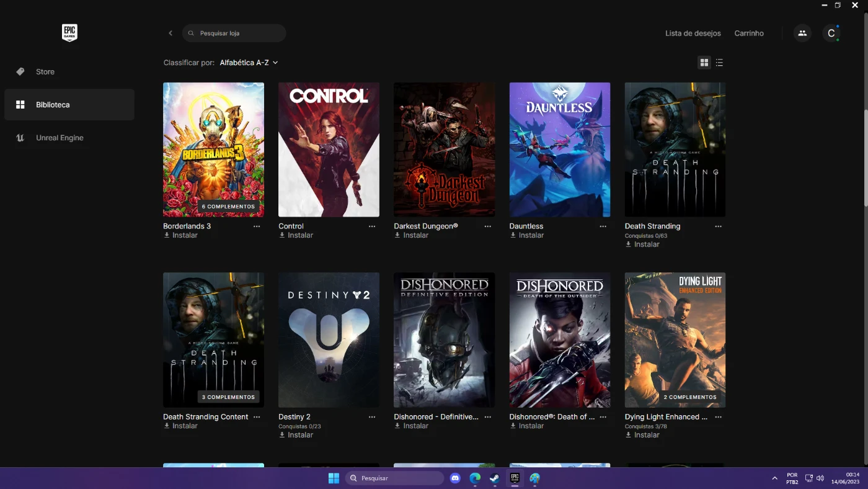Click Epic Games taskbar icon
This screenshot has height=489, width=868.
click(515, 478)
